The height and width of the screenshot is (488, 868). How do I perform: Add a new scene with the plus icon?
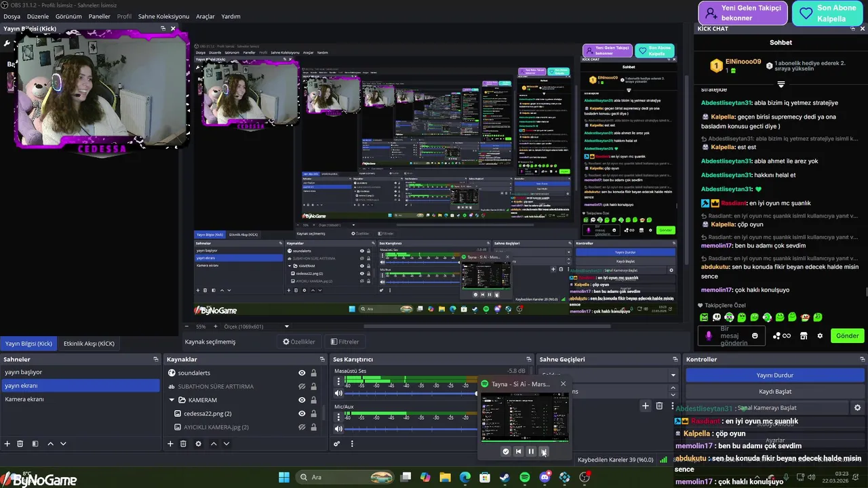pos(7,444)
